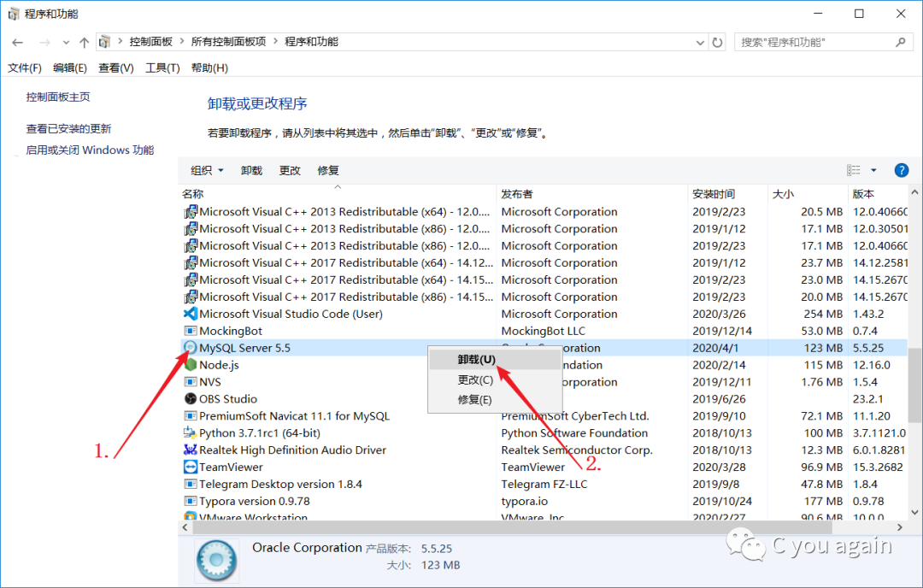Image resolution: width=923 pixels, height=588 pixels.
Task: Click the horizontal scrollbar left arrow
Action: tap(185, 527)
